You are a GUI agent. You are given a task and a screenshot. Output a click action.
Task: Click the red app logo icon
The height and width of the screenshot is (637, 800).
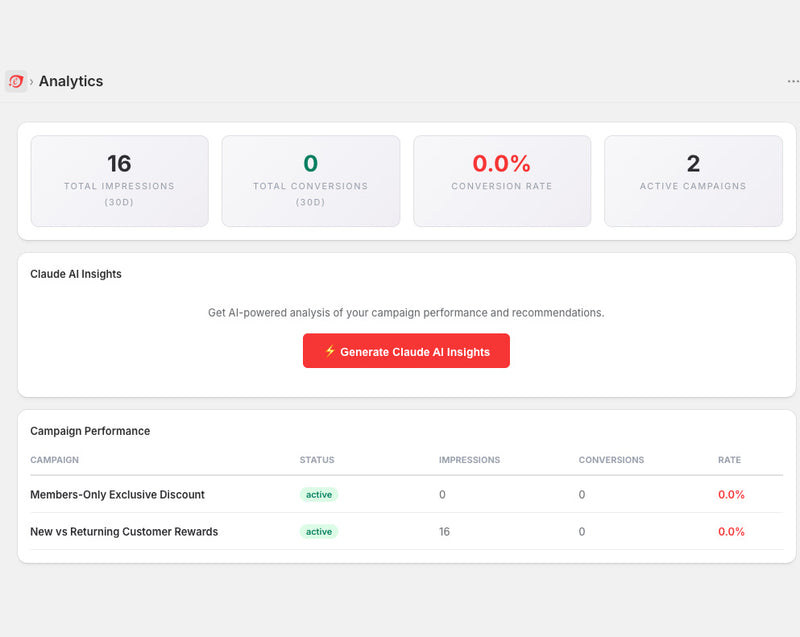(16, 81)
